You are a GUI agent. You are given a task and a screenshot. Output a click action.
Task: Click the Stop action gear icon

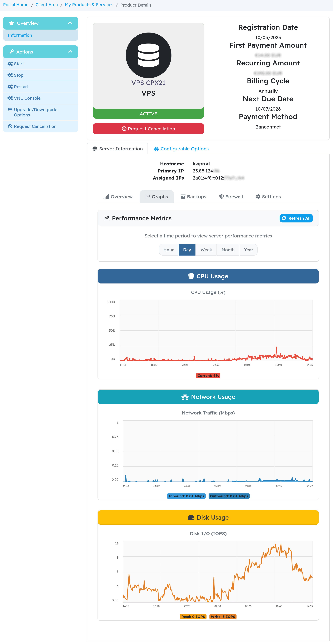tap(10, 75)
